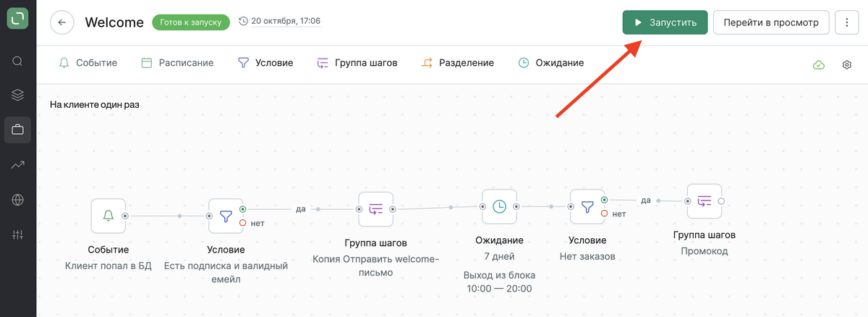This screenshot has height=317, width=868.
Task: Open the analytics chart section in sidebar
Action: pyautogui.click(x=18, y=165)
